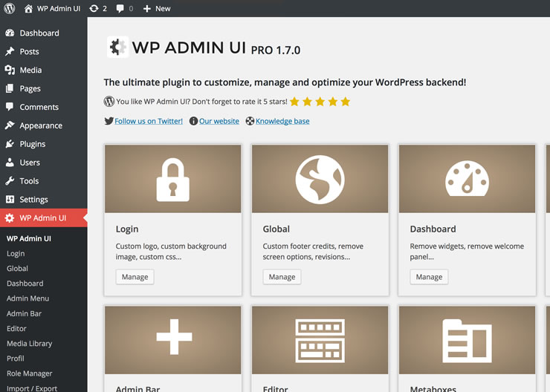
Task: Click the lifebuoy icon beside Knowledge base
Action: [250, 121]
